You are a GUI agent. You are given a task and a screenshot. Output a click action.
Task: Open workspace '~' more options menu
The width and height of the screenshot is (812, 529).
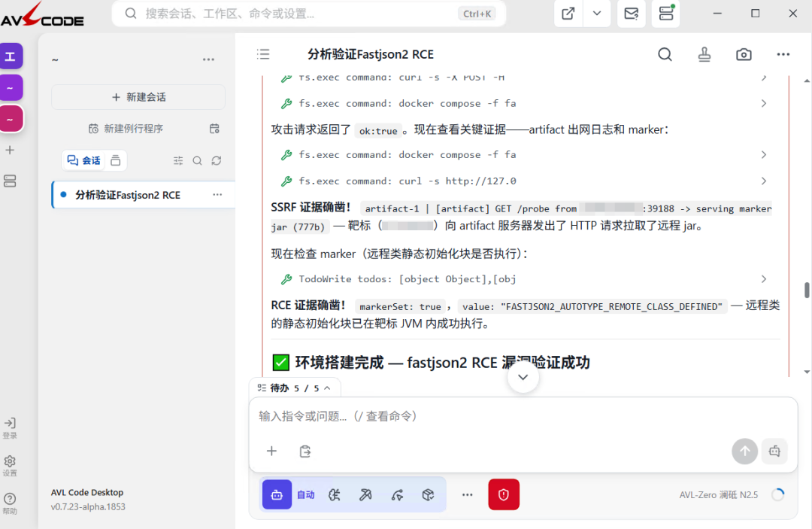pyautogui.click(x=209, y=59)
